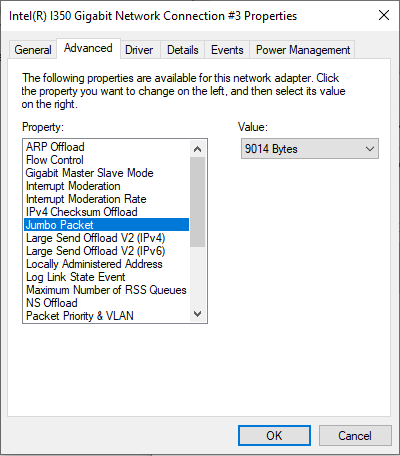400x456 pixels.
Task: Expand the 9014 Bytes value dropdown
Action: coord(310,149)
